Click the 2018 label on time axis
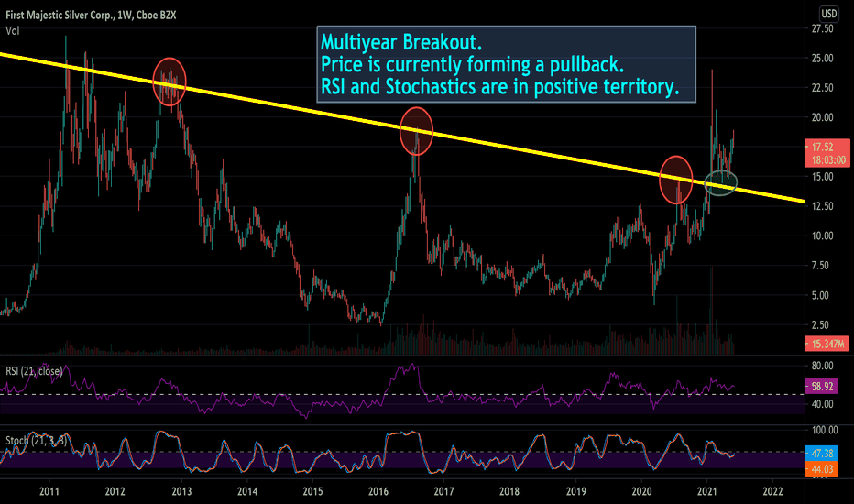This screenshot has height=504, width=854. 509,491
